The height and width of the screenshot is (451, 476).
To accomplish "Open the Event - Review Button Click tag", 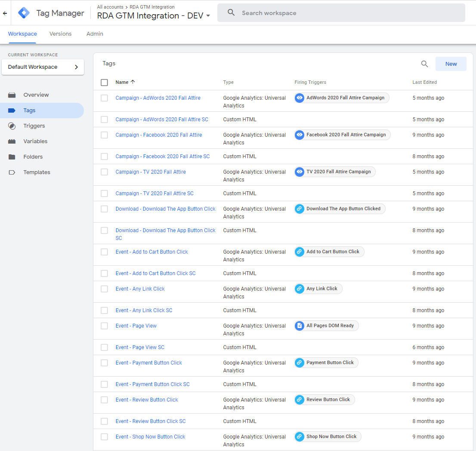I will coord(147,400).
